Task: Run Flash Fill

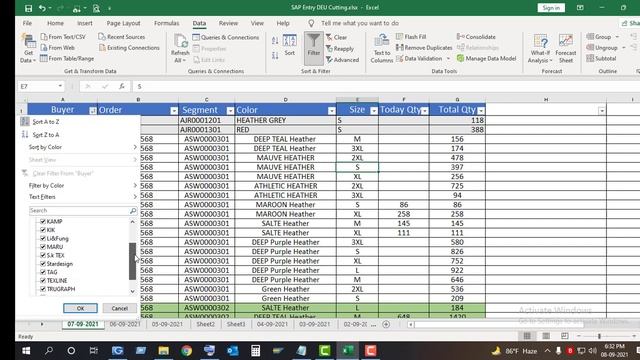Action: [411, 37]
